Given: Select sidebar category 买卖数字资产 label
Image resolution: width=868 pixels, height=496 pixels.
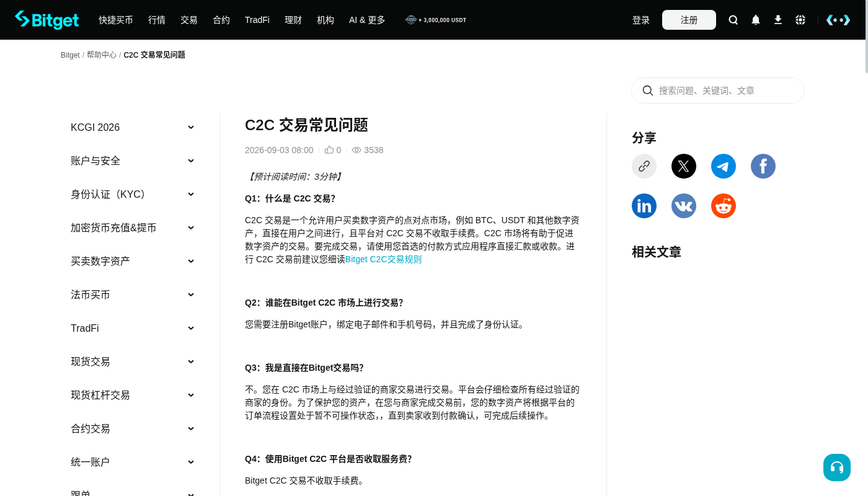Looking at the screenshot, I should 100,261.
